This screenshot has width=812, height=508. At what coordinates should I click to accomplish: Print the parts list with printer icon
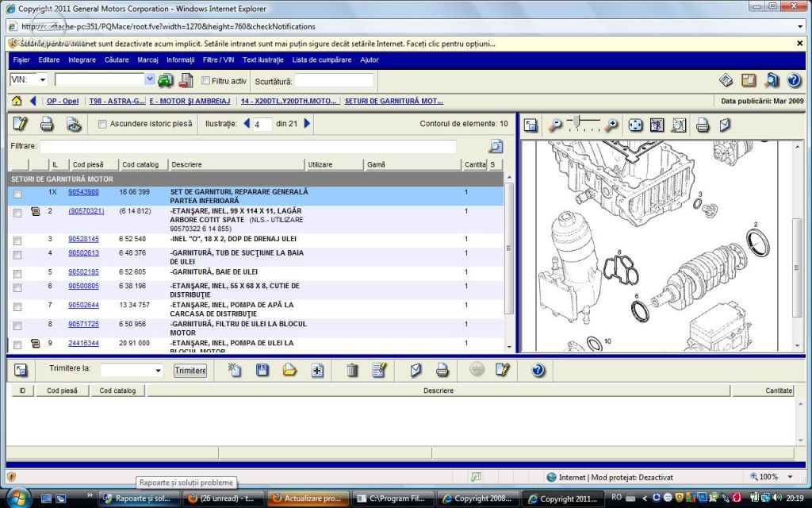pyautogui.click(x=47, y=124)
